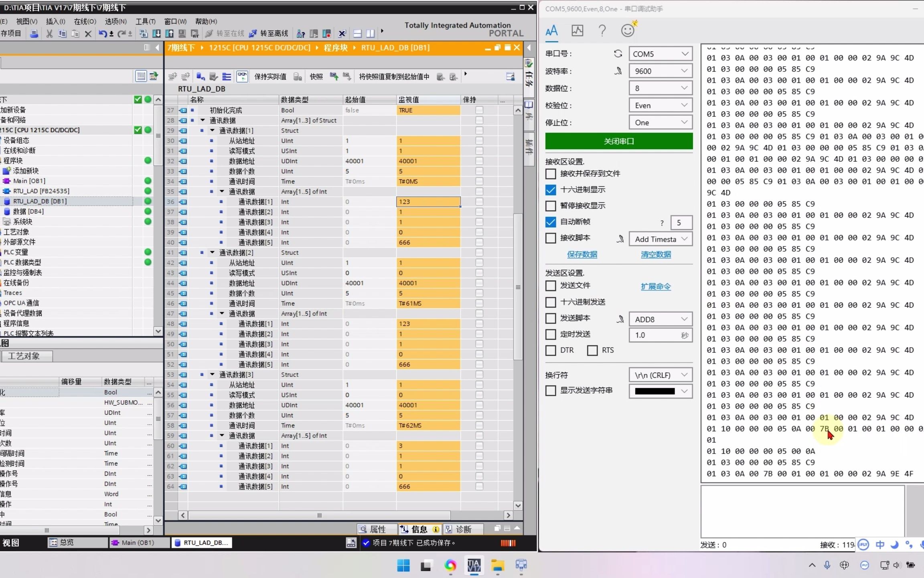The height and width of the screenshot is (578, 924).
Task: Click the question mark help icon
Action: point(602,31)
